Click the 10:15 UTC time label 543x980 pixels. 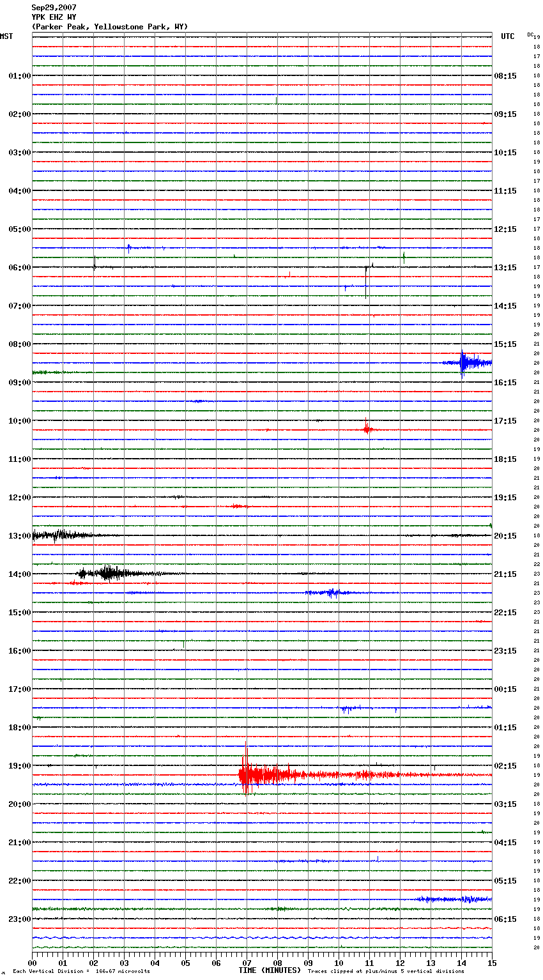(x=505, y=153)
